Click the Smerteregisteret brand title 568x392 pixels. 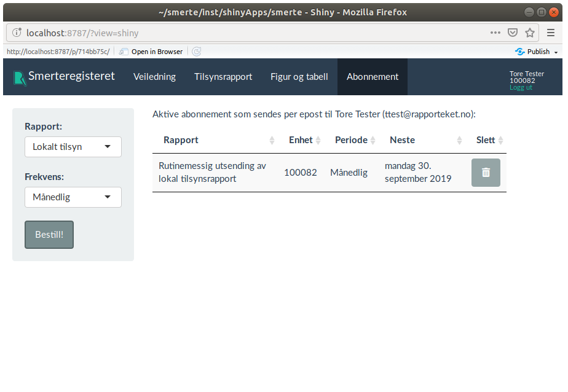pos(71,76)
